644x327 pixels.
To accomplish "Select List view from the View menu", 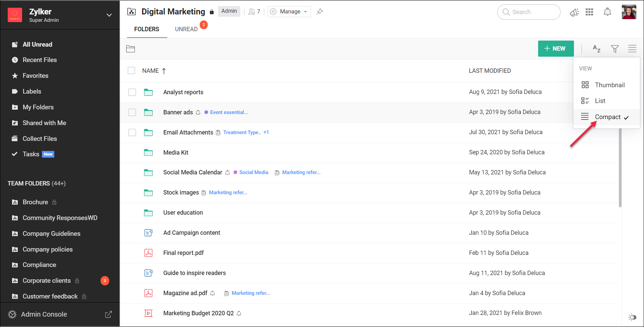I will coord(600,101).
